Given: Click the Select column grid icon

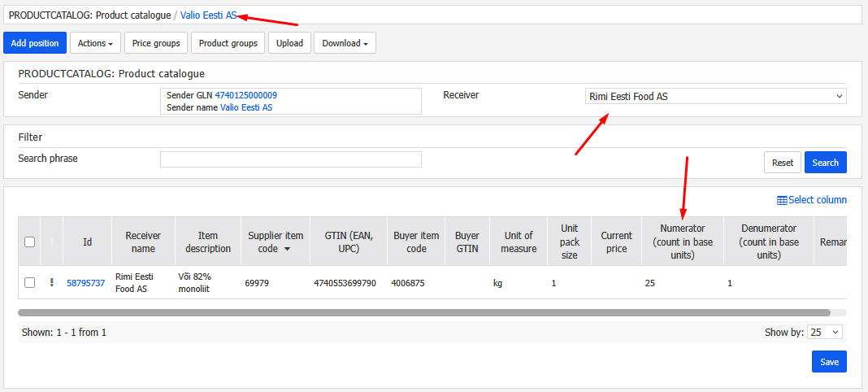Looking at the screenshot, I should pos(782,200).
